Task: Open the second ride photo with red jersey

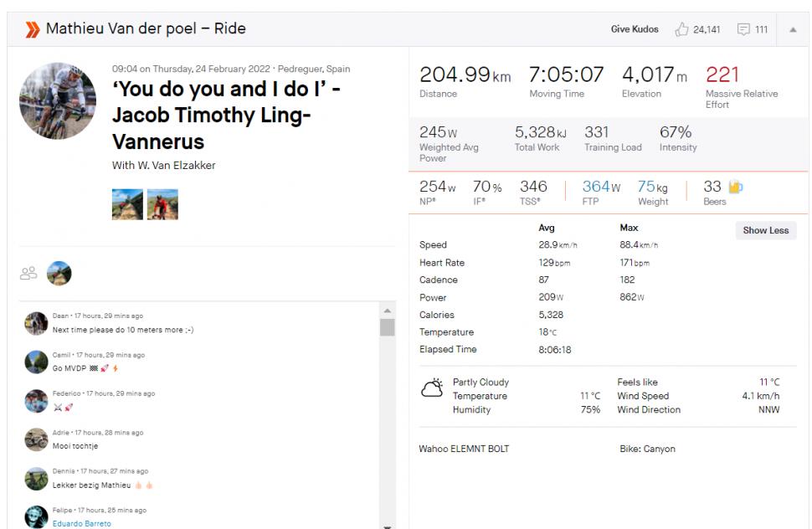Action: 162,204
